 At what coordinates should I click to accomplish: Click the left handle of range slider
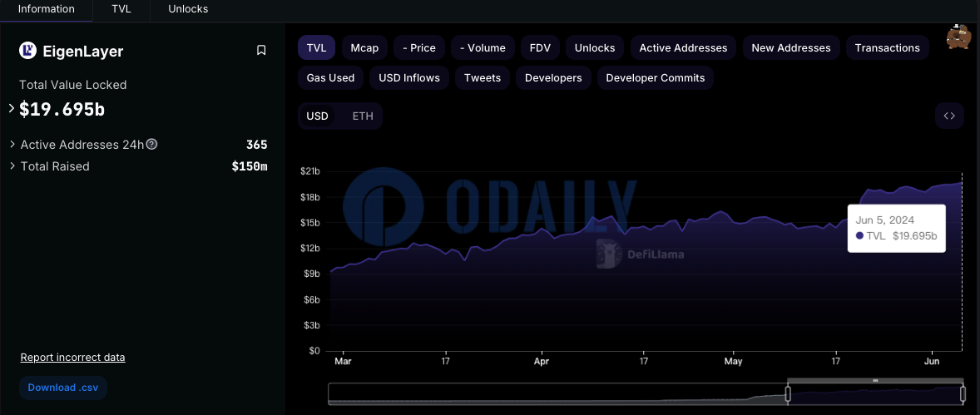click(x=788, y=393)
